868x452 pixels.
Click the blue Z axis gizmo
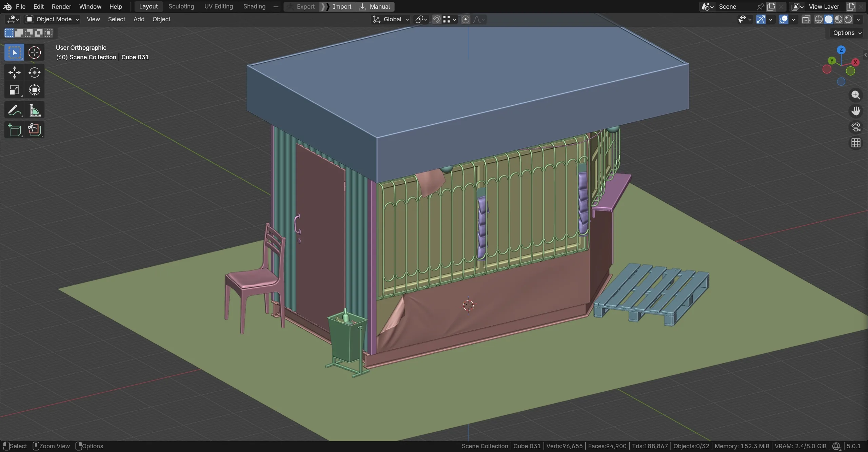coord(841,50)
